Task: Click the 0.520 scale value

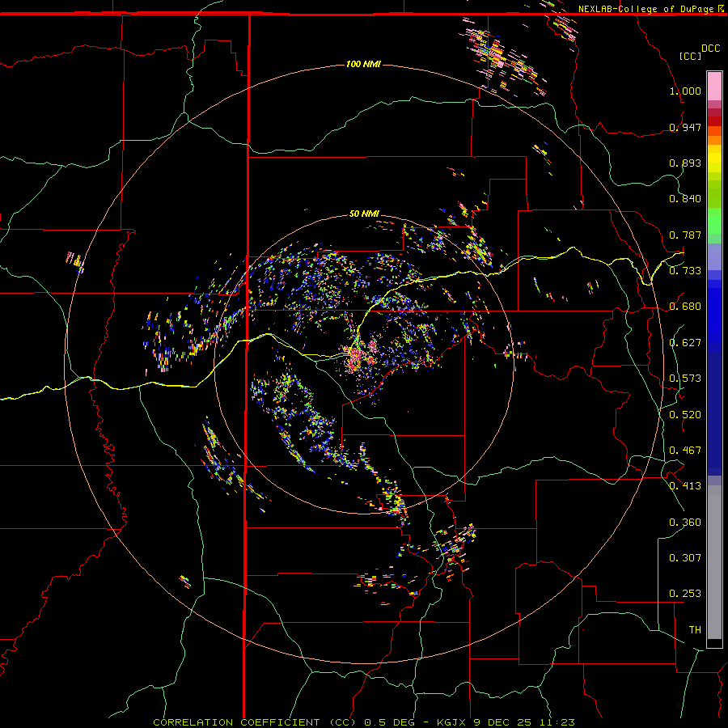Action: coord(685,415)
